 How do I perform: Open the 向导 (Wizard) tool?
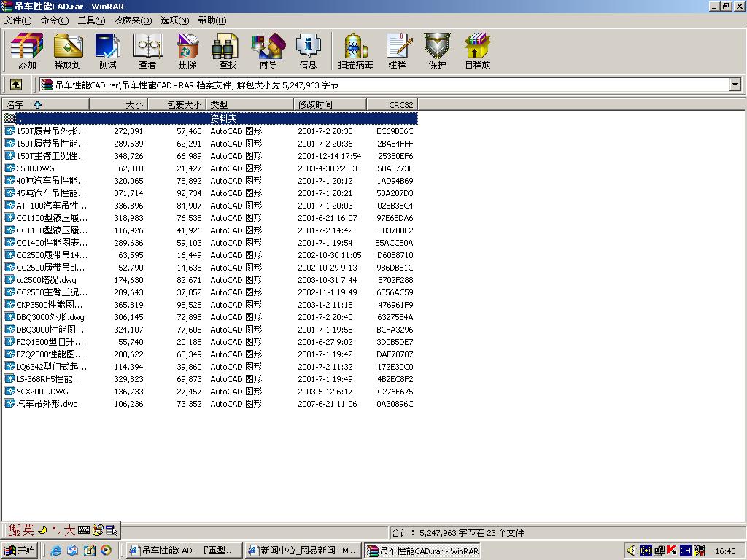(x=268, y=50)
